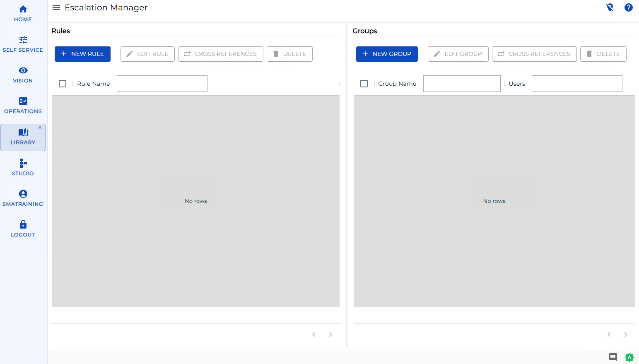The height and width of the screenshot is (364, 639).
Task: Open the chat messages icon
Action: (x=613, y=357)
